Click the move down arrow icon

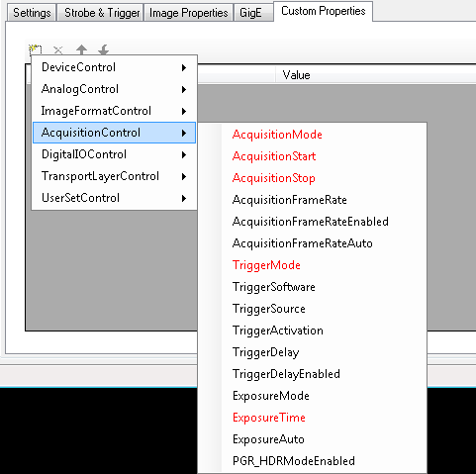[x=104, y=49]
